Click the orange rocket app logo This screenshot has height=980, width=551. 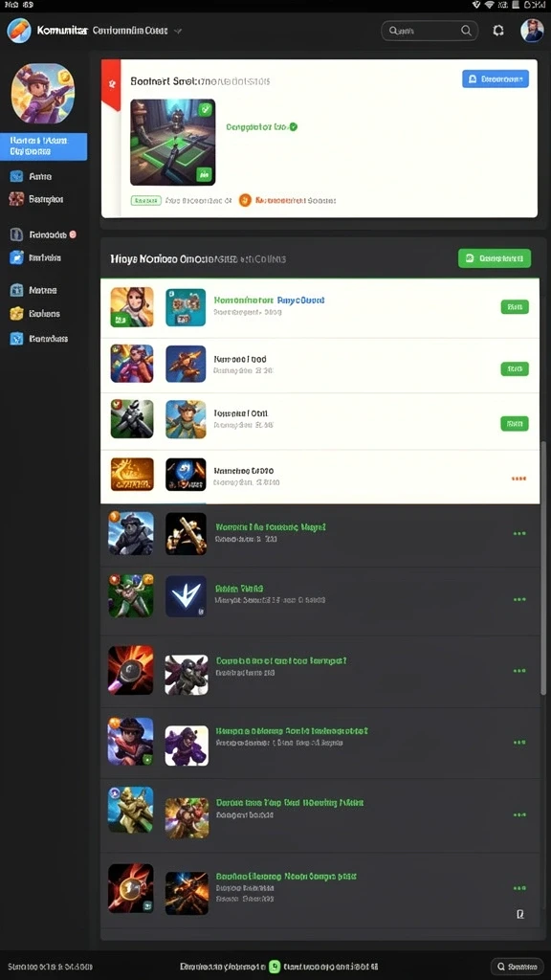coord(19,30)
